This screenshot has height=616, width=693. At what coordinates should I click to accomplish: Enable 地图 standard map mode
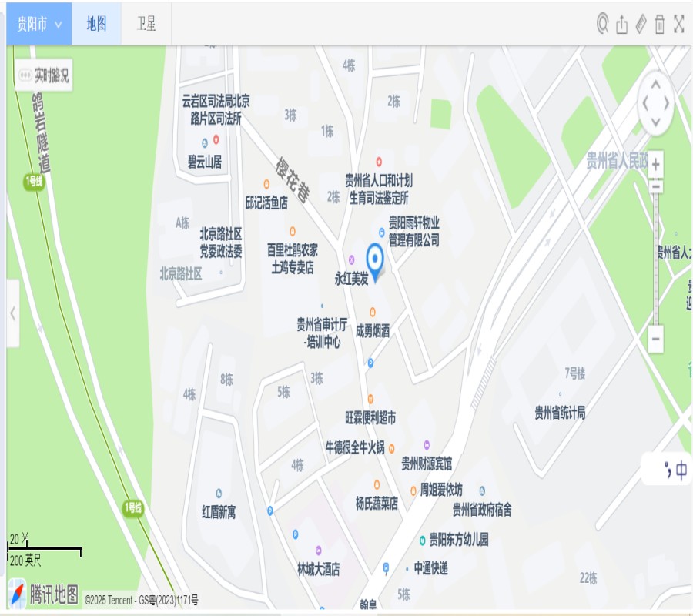96,24
